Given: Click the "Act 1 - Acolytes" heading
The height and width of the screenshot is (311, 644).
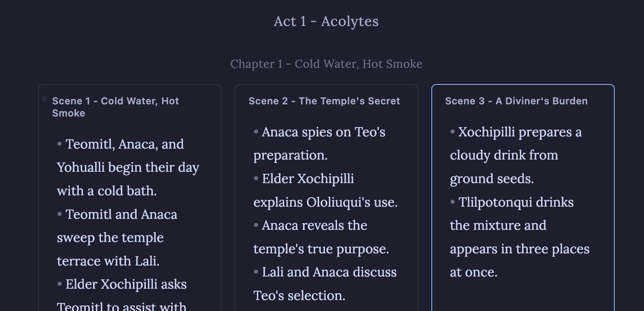Looking at the screenshot, I should coord(326,21).
